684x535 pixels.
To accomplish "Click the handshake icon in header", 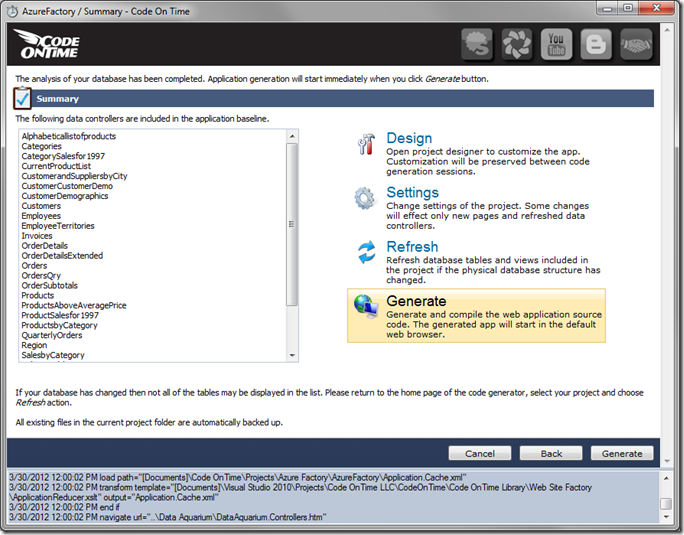I will (x=636, y=44).
